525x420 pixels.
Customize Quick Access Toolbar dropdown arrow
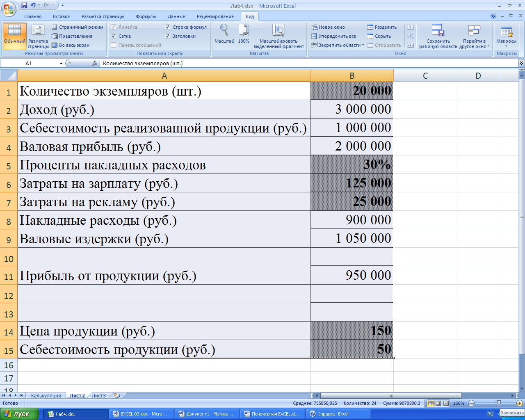pos(62,5)
